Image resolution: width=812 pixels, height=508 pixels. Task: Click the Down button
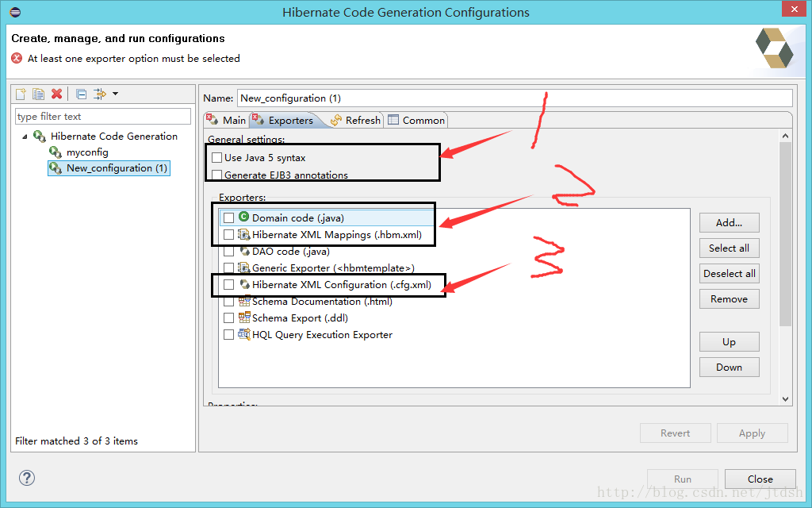pos(730,368)
